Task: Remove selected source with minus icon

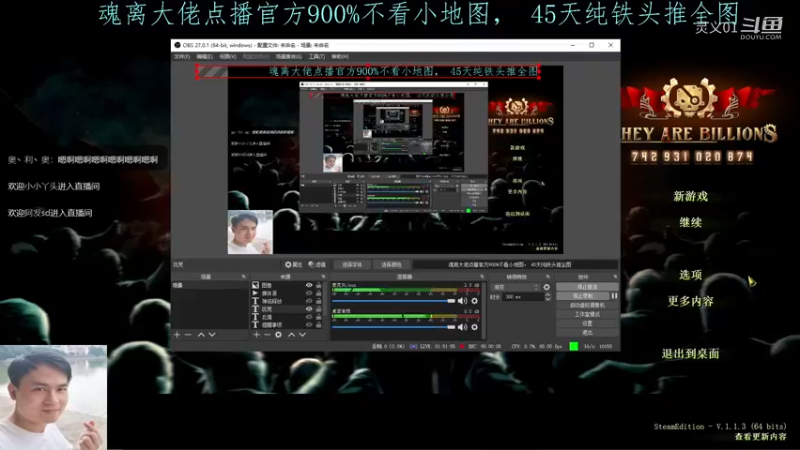Action: click(x=267, y=335)
